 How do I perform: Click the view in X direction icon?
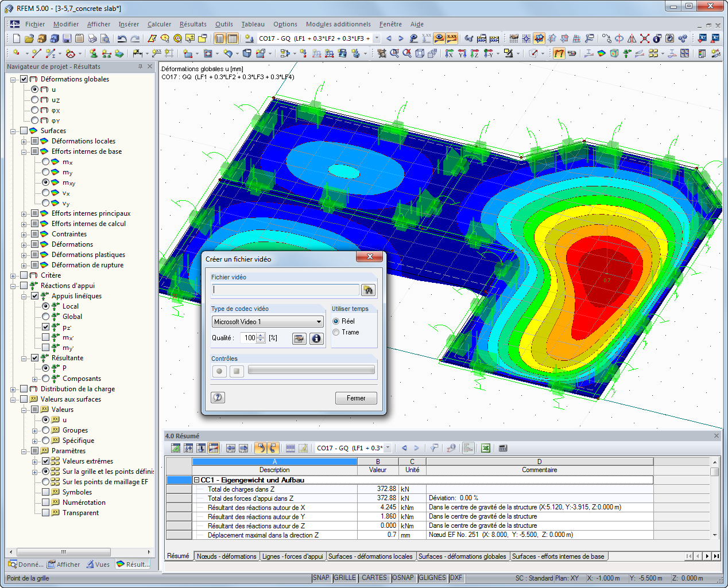449,53
